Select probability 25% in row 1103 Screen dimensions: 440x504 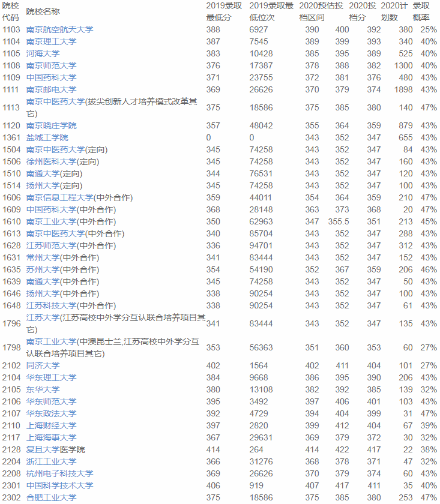[x=429, y=29]
